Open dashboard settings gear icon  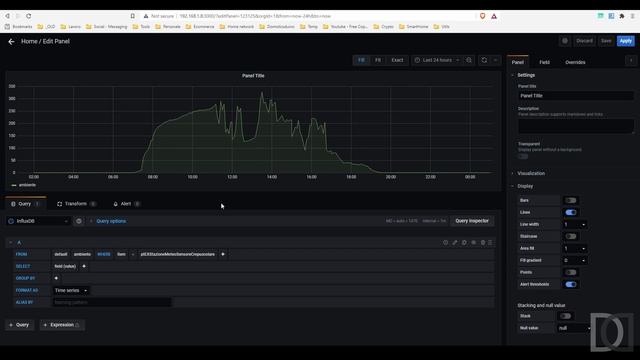565,41
